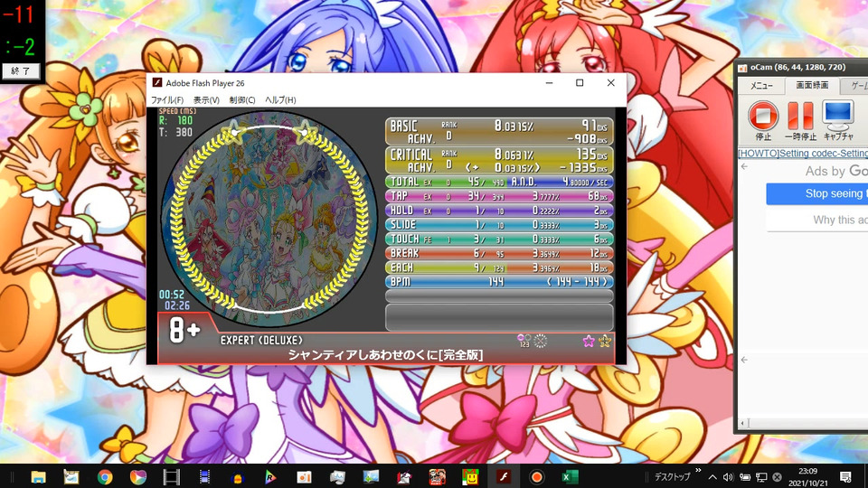868x488 pixels.
Task: Click the 8+ difficulty level badge
Action: pyautogui.click(x=184, y=330)
